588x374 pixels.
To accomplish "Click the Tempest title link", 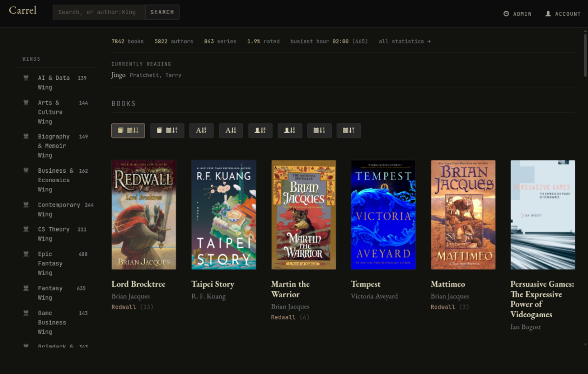I will tap(366, 284).
